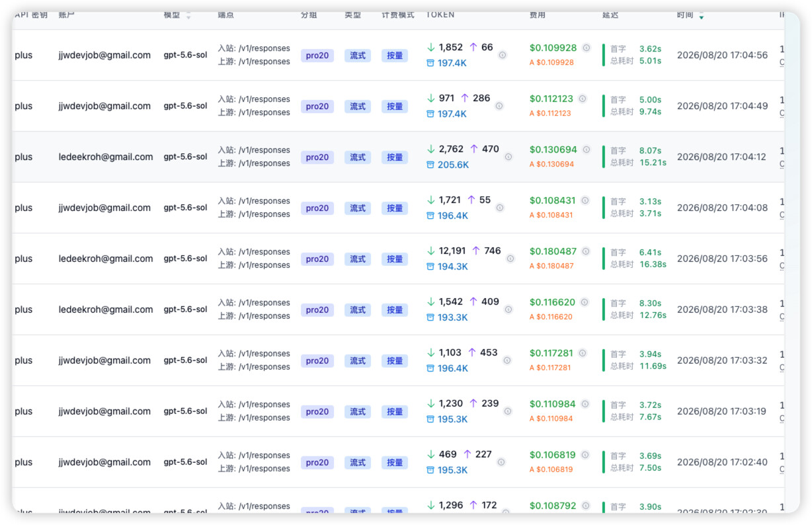Sort by the 时间 column arrow

click(701, 15)
